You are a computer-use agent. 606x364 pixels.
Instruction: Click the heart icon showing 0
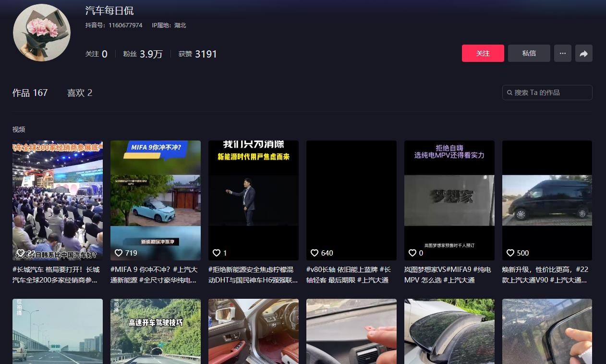tap(412, 253)
